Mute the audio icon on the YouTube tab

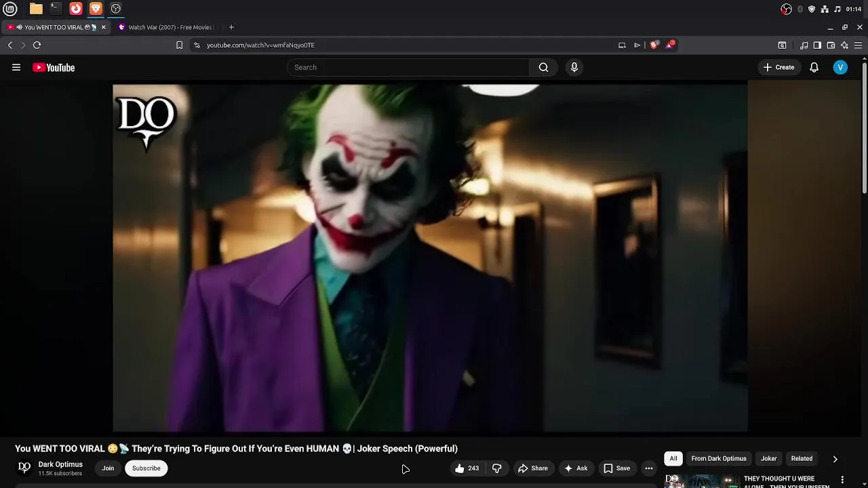(x=19, y=27)
